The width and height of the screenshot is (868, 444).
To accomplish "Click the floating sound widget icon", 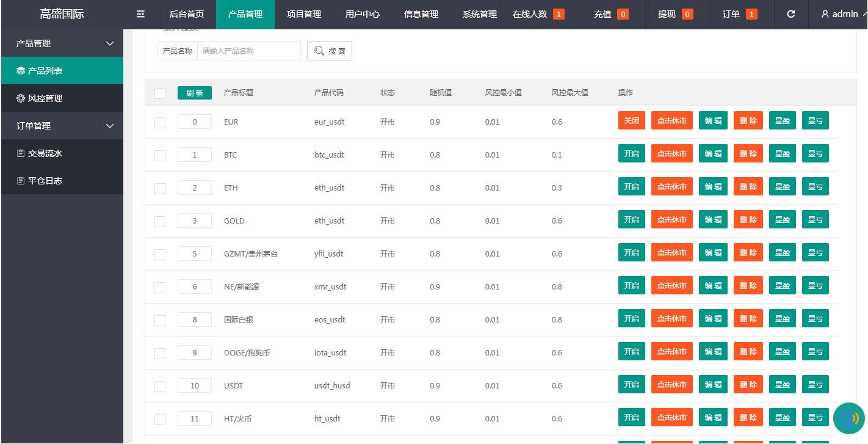I will 849,418.
